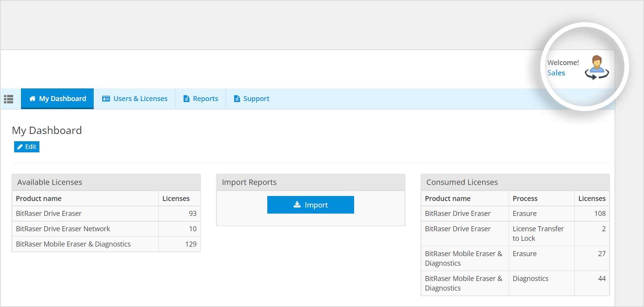Click the license count 129
The height and width of the screenshot is (307, 644).
[191, 244]
